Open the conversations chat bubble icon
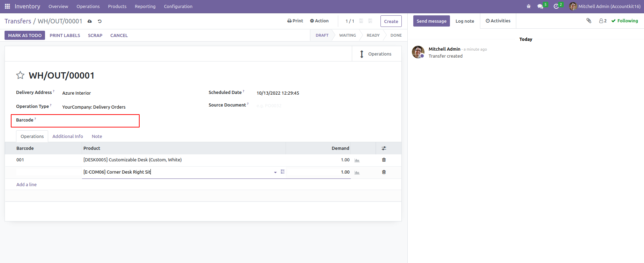Screen dimensions: 644x263 (x=540, y=6)
